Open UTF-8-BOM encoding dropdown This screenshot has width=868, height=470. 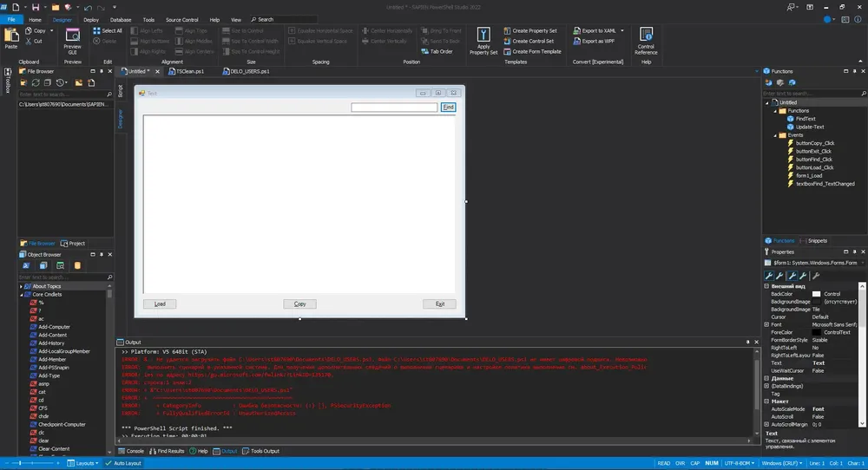[x=739, y=463]
